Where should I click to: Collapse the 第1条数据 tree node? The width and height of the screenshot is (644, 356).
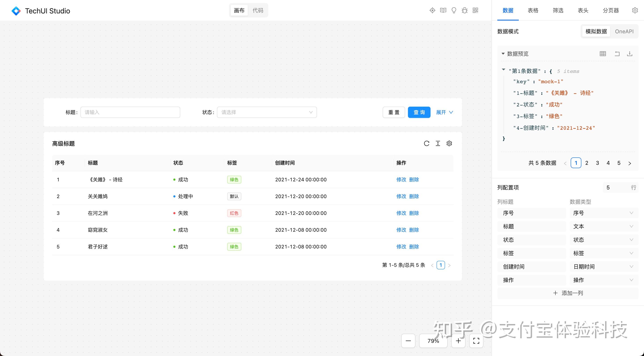click(504, 70)
